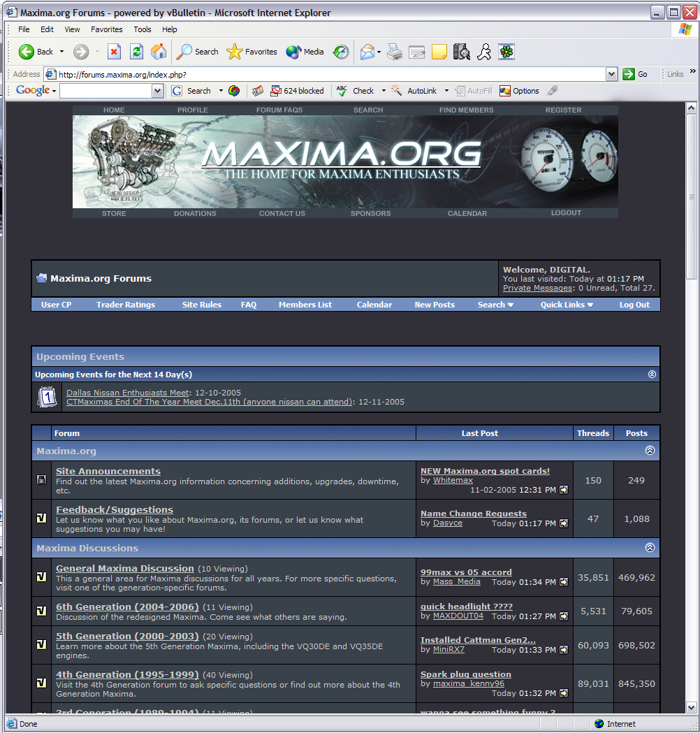700x733 pixels.
Task: Open the Favorites menu
Action: 107,29
